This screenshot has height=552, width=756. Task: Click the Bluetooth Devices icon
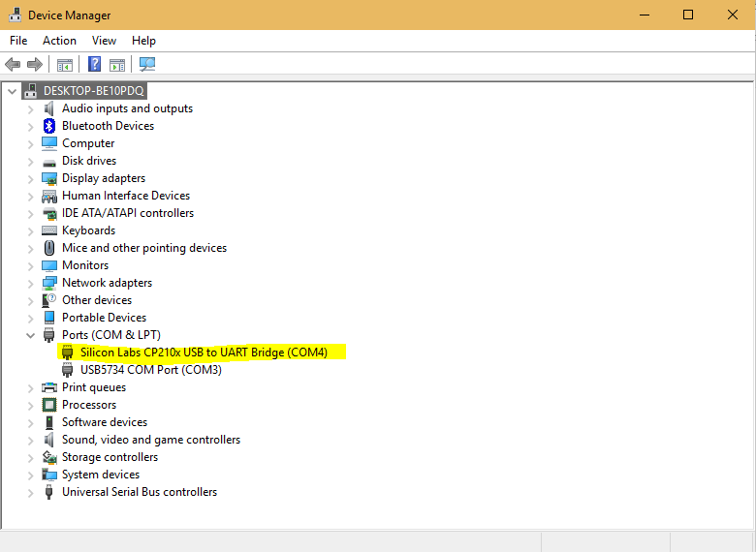pyautogui.click(x=49, y=126)
